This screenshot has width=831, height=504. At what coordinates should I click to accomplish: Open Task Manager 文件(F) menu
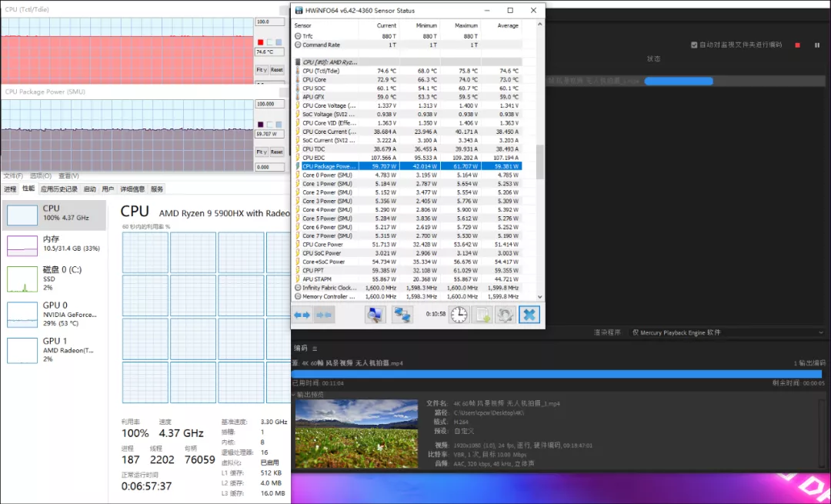(x=13, y=176)
